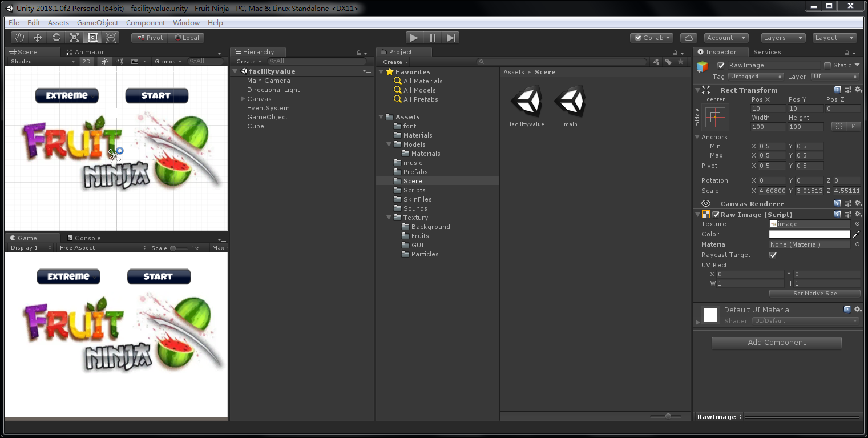Select the Scale tool in the toolbar
The height and width of the screenshot is (438, 868).
point(74,38)
